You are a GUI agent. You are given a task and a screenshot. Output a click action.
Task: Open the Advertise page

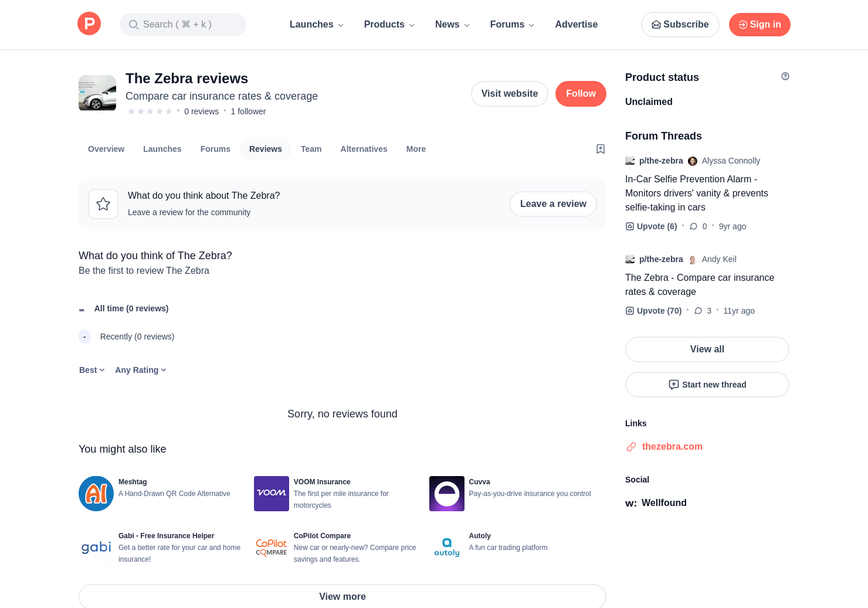tap(577, 25)
